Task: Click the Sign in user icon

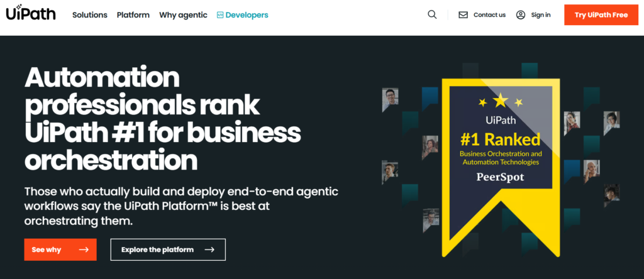Action: pyautogui.click(x=521, y=15)
